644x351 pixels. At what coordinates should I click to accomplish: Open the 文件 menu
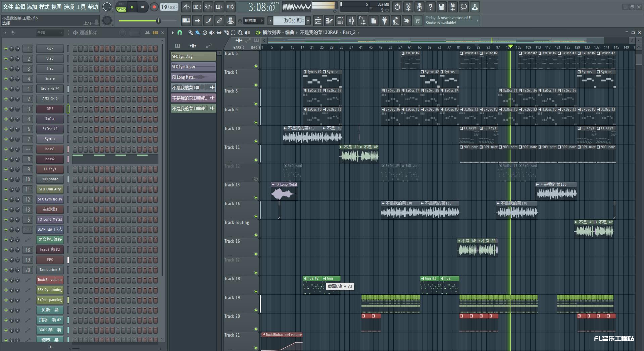[8, 7]
